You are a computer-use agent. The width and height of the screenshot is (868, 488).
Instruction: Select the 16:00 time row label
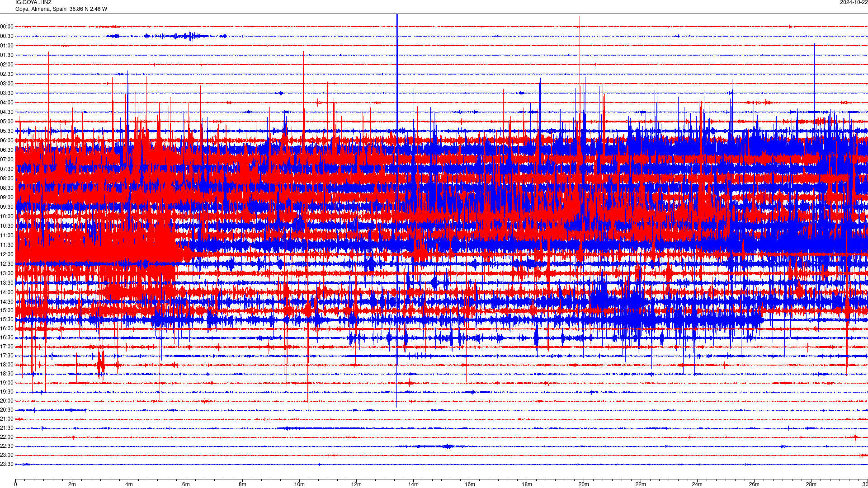pyautogui.click(x=7, y=328)
